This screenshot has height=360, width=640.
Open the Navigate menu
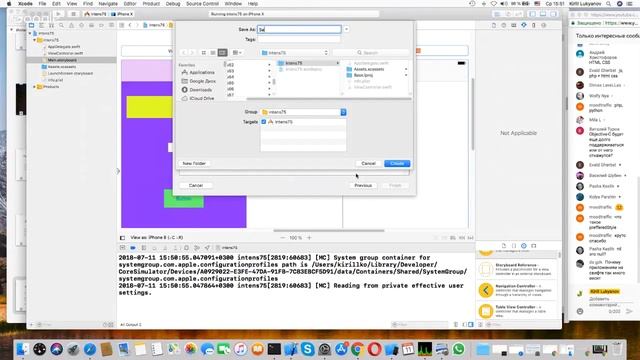pos(108,4)
